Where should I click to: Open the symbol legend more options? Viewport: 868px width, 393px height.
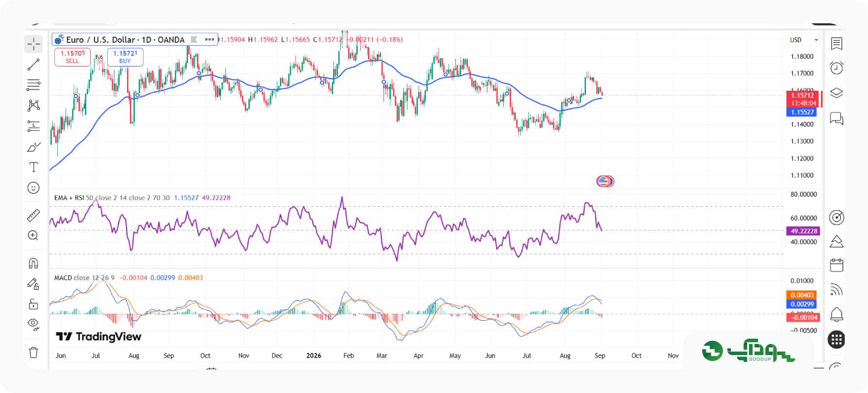(x=209, y=39)
